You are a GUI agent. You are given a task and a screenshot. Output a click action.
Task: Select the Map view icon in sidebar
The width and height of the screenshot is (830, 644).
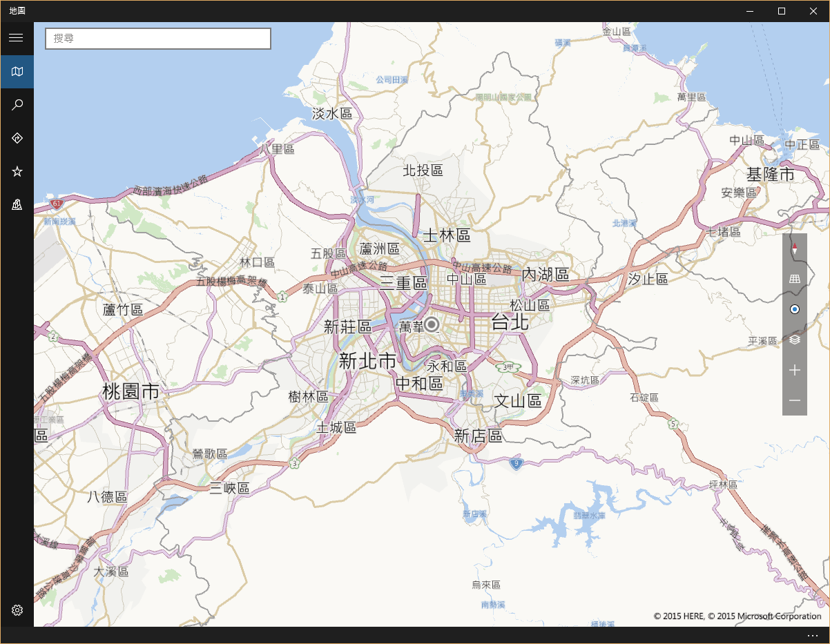click(x=17, y=71)
